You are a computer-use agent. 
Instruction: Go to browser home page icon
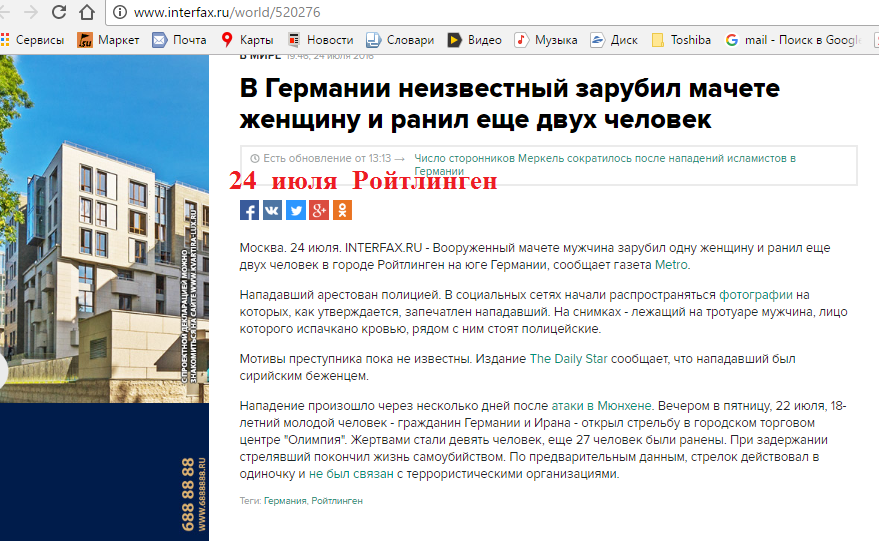[86, 12]
